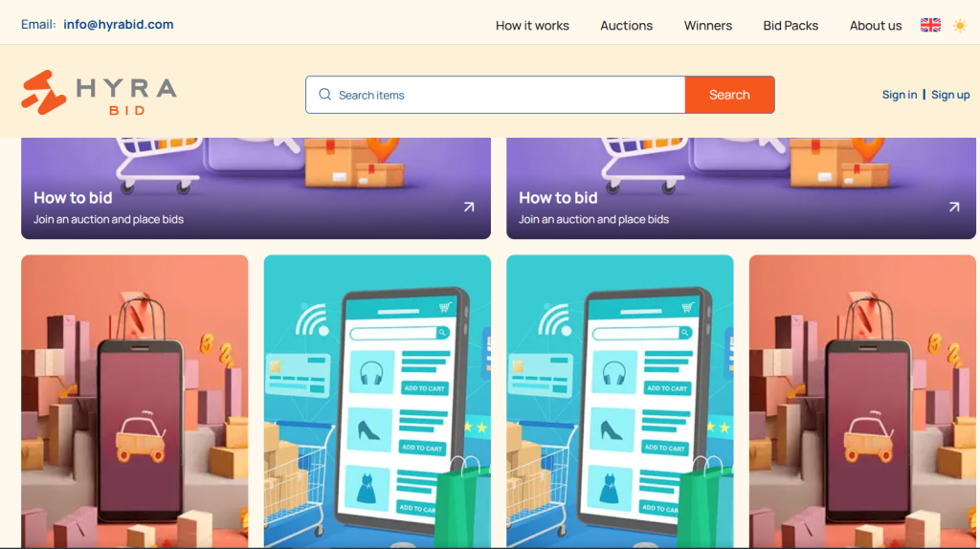The width and height of the screenshot is (980, 549).
Task: Click arrow icon on left How to bid card
Action: (x=469, y=207)
